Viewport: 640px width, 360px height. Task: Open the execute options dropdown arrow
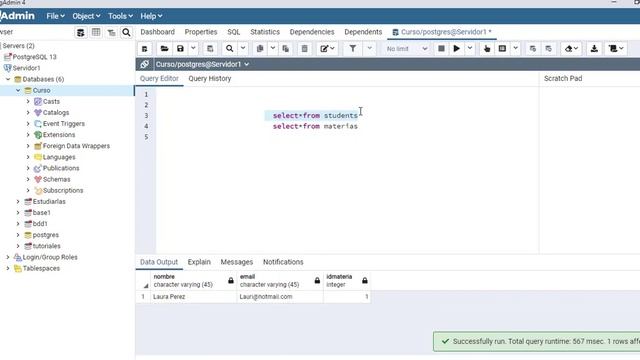pos(470,49)
